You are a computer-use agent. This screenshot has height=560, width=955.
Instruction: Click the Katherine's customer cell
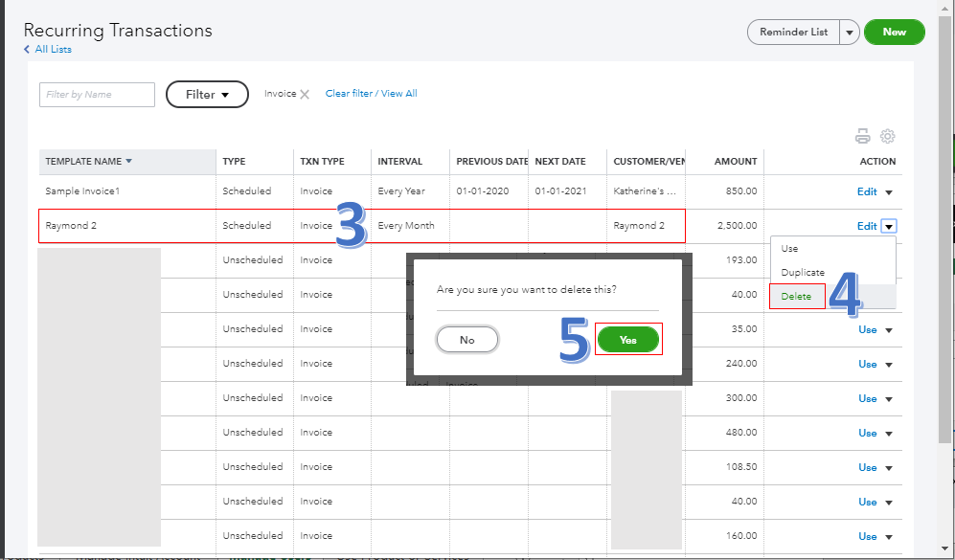pyautogui.click(x=645, y=191)
